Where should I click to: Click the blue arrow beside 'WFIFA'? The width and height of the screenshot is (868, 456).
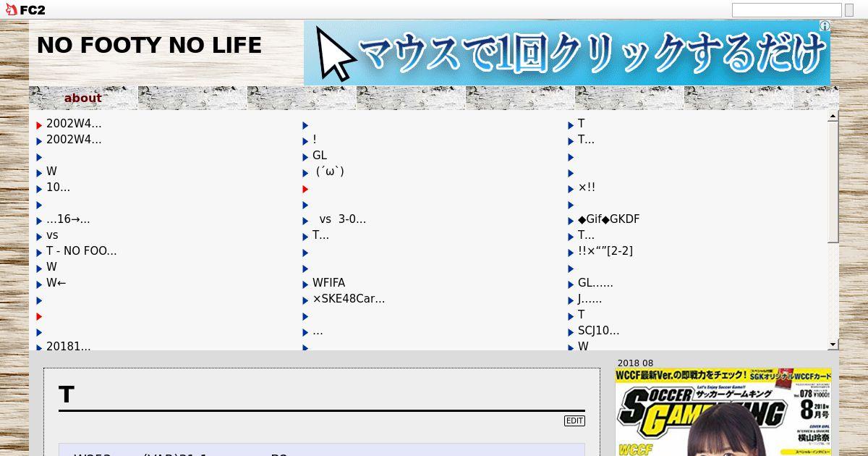(x=305, y=284)
